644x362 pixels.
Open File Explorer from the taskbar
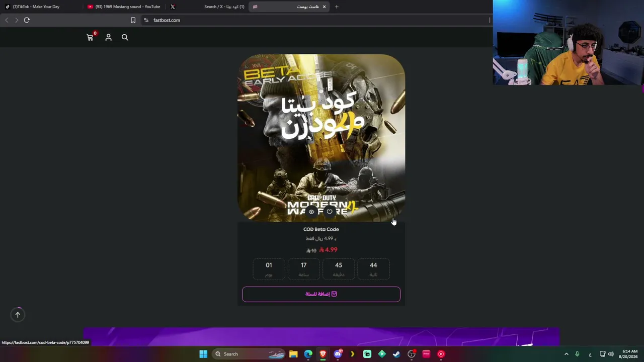pos(293,354)
